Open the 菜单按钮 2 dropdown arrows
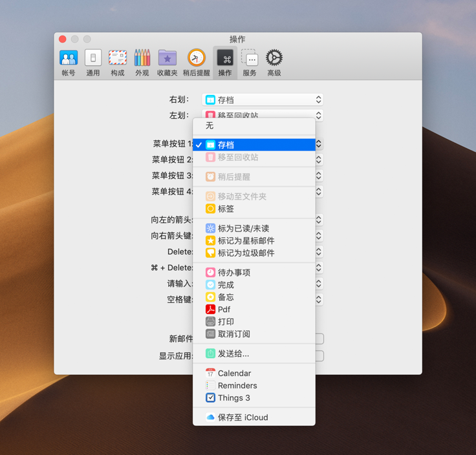This screenshot has height=455, width=476. point(318,160)
